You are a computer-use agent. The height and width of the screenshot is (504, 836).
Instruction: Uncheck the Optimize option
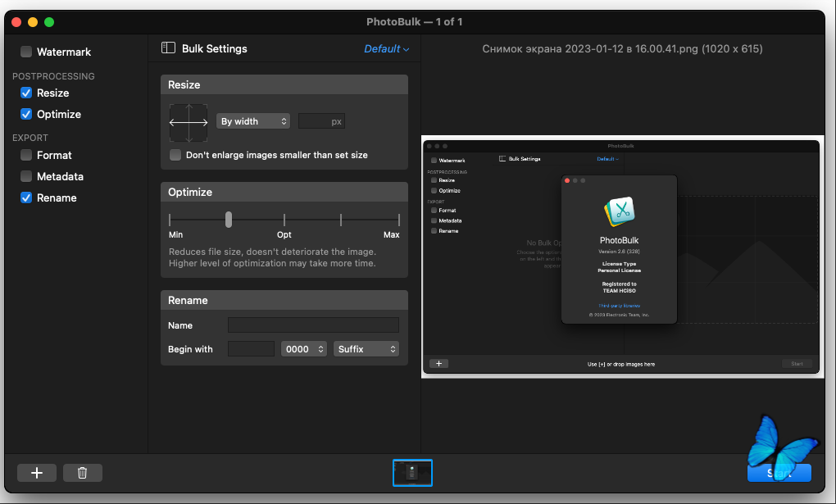click(26, 114)
